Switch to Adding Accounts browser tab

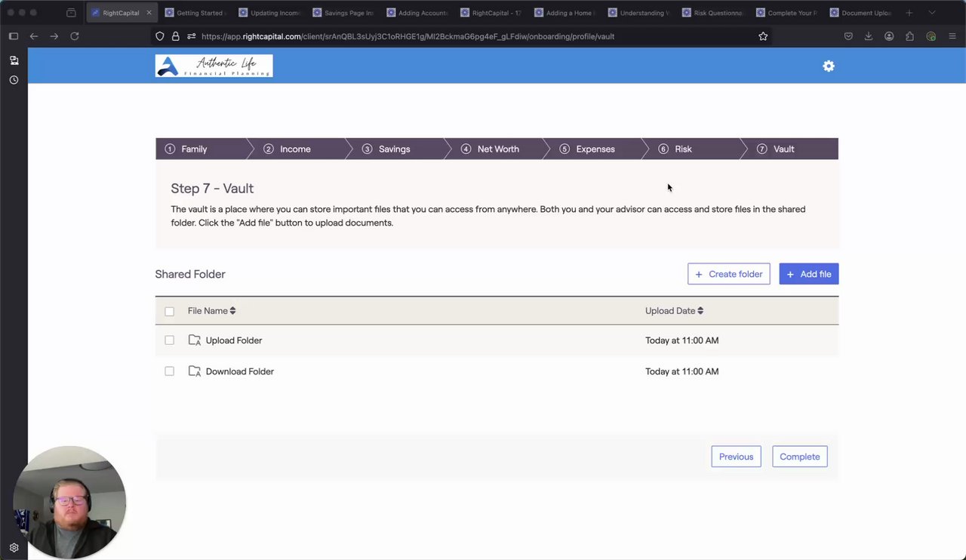point(417,13)
